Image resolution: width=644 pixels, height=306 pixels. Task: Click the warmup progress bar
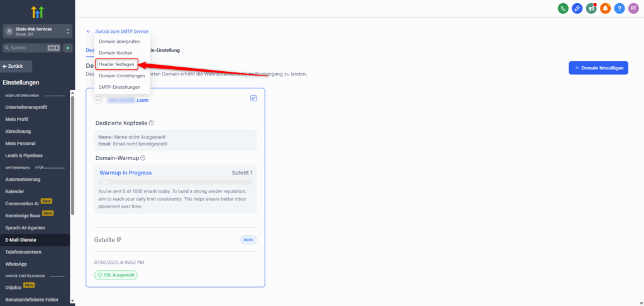coord(175,182)
